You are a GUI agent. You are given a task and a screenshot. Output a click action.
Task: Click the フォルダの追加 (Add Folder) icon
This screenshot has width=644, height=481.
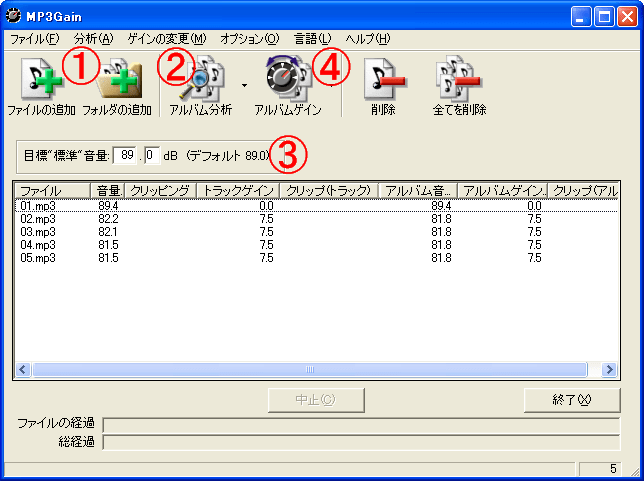117,80
